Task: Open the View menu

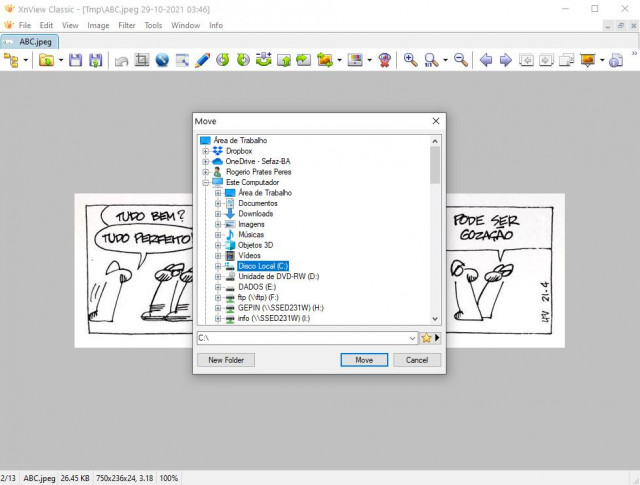Action: pos(70,25)
